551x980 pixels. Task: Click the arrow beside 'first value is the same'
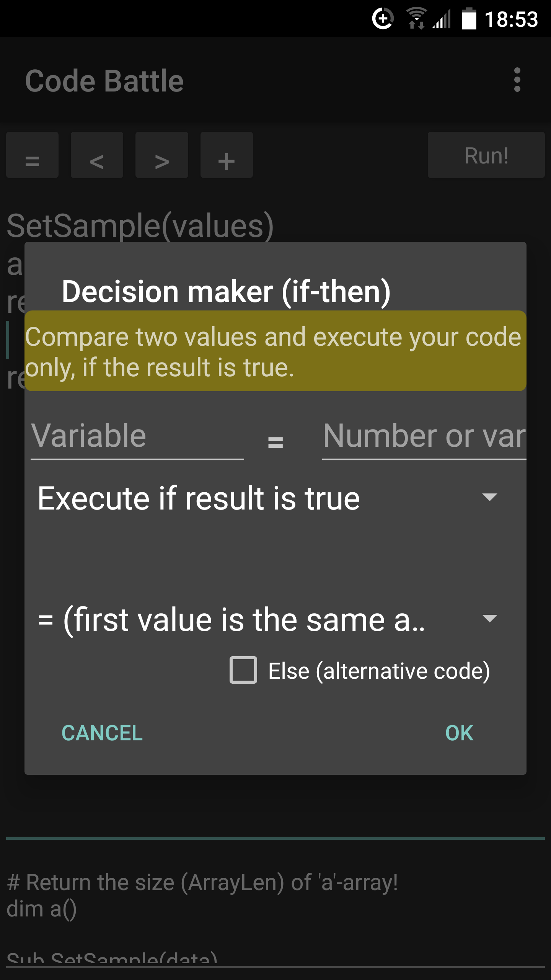point(489,619)
